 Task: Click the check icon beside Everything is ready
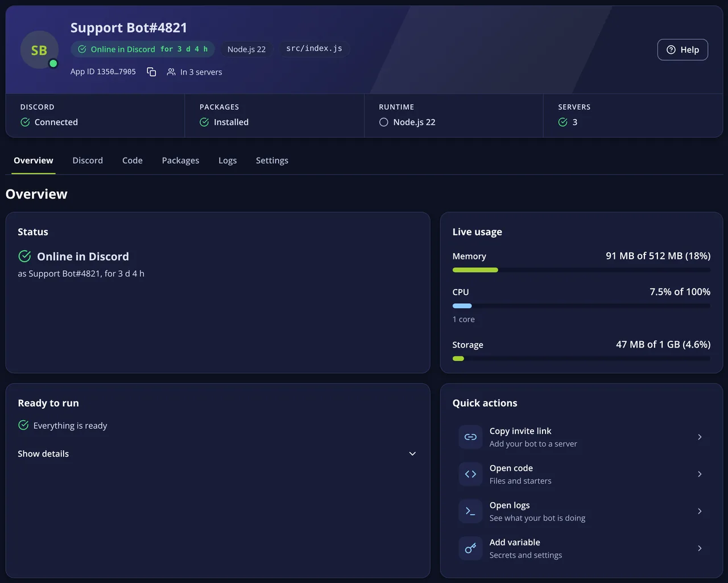click(23, 425)
